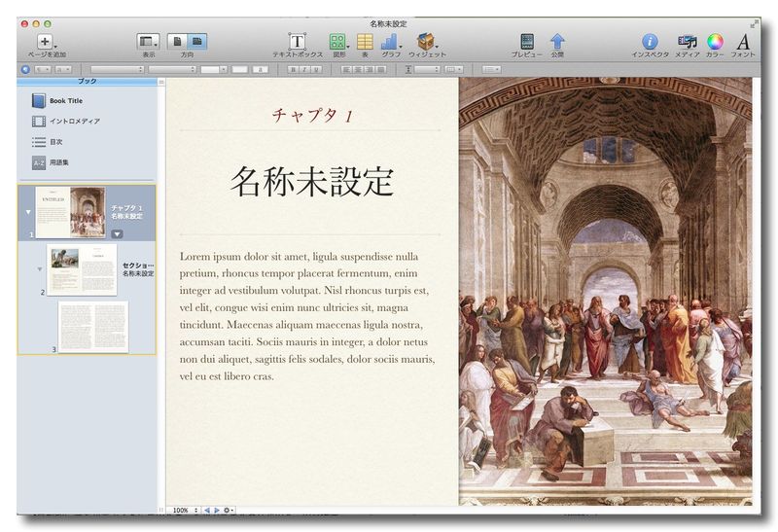778x532 pixels.
Task: Click the セクショ… 名称未設定 label
Action: [138, 269]
